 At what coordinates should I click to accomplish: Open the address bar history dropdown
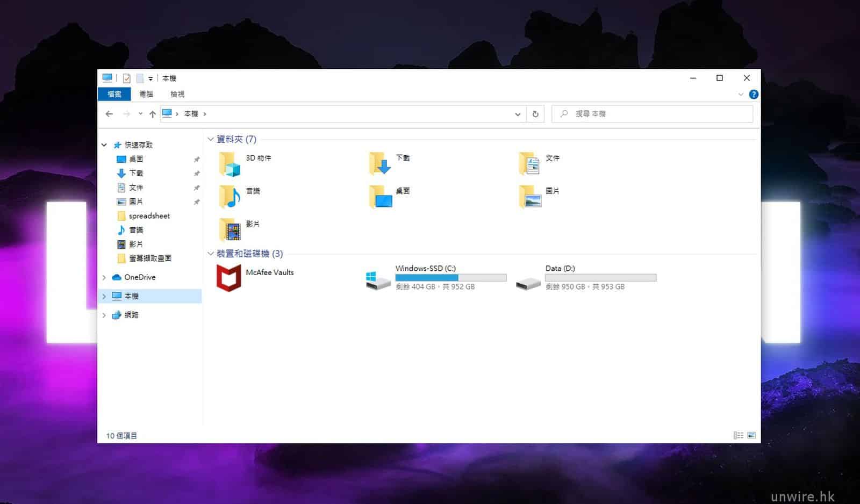click(x=518, y=114)
